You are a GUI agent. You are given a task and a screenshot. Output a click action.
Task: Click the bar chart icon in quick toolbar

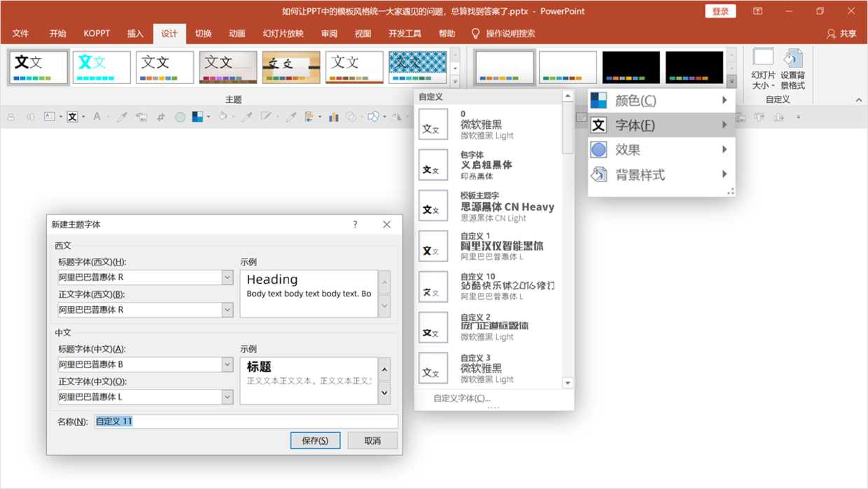333,117
